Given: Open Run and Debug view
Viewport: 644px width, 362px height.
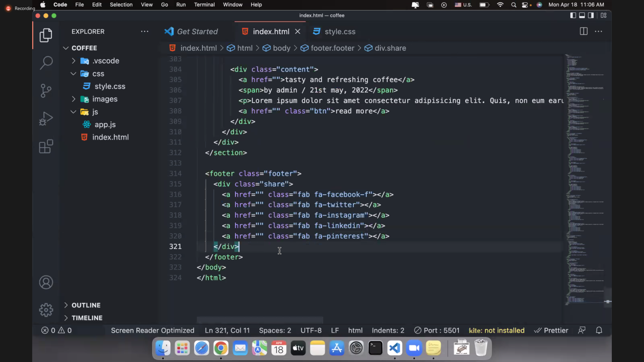Looking at the screenshot, I should coord(46,118).
